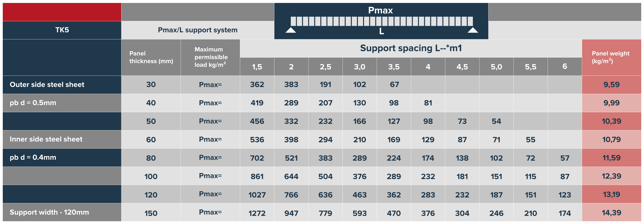The height and width of the screenshot is (224, 644).
Task: Click panel weight value 14,39
Action: [x=612, y=213]
